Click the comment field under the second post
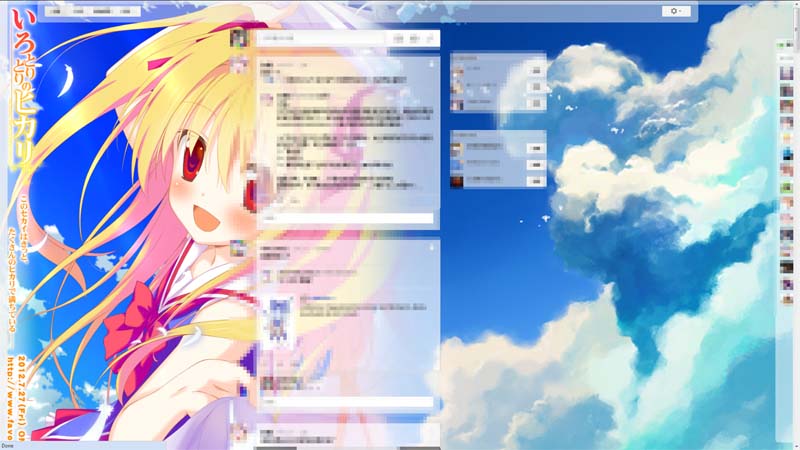The height and width of the screenshot is (450, 800). [x=347, y=402]
